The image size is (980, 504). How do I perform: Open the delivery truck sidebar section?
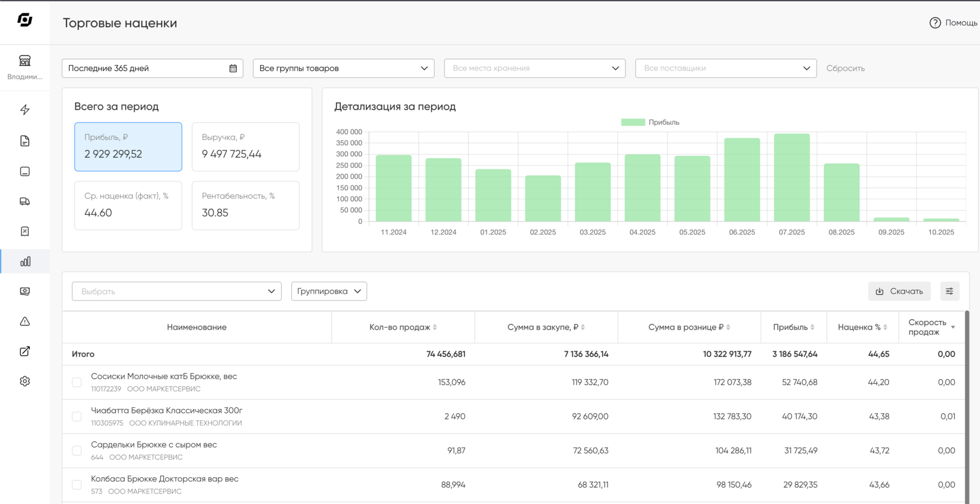[x=24, y=201]
